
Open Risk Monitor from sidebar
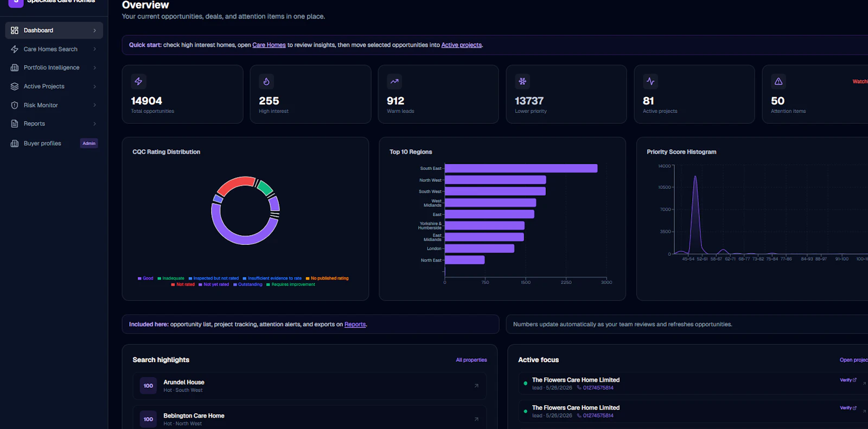tap(54, 105)
